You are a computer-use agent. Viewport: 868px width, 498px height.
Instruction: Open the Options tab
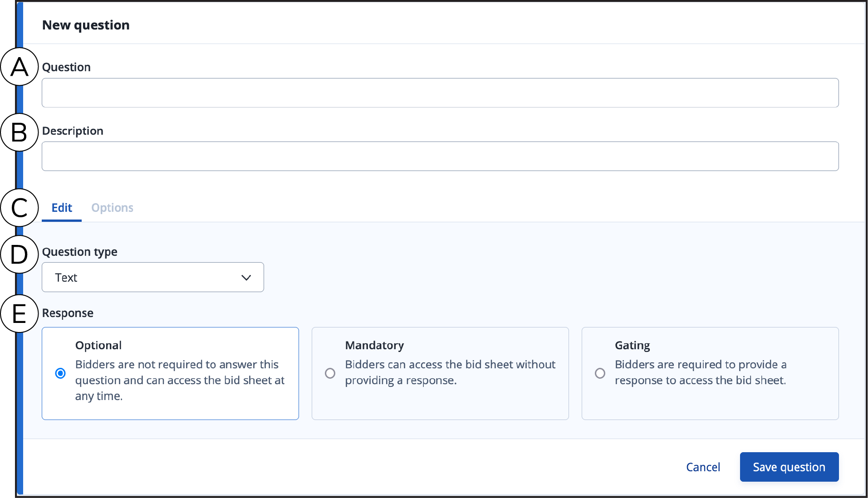tap(112, 208)
